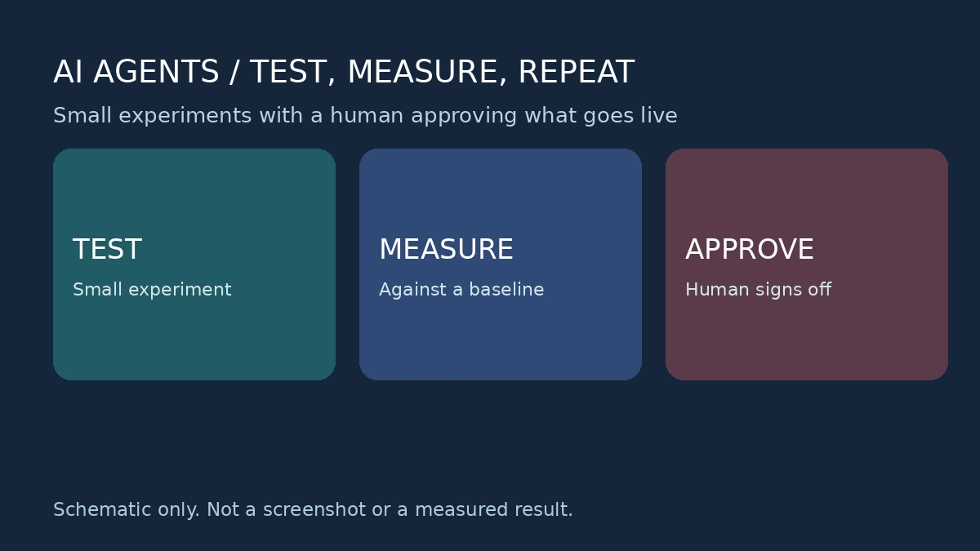The width and height of the screenshot is (980, 551).
Task: Select the subtitle about small experiments
Action: pos(365,116)
